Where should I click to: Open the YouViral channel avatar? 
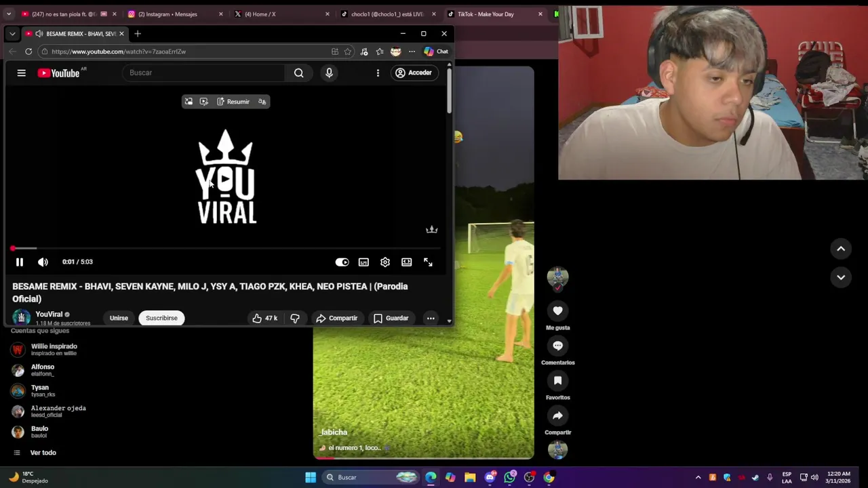tap(21, 317)
